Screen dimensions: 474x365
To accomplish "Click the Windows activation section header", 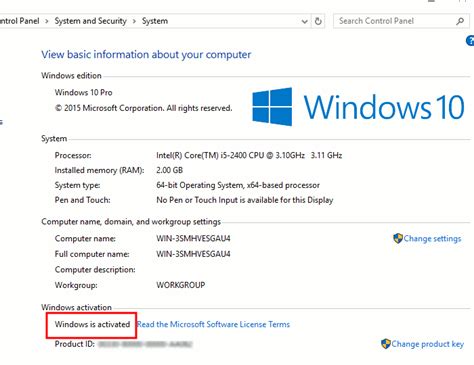I will (76, 307).
